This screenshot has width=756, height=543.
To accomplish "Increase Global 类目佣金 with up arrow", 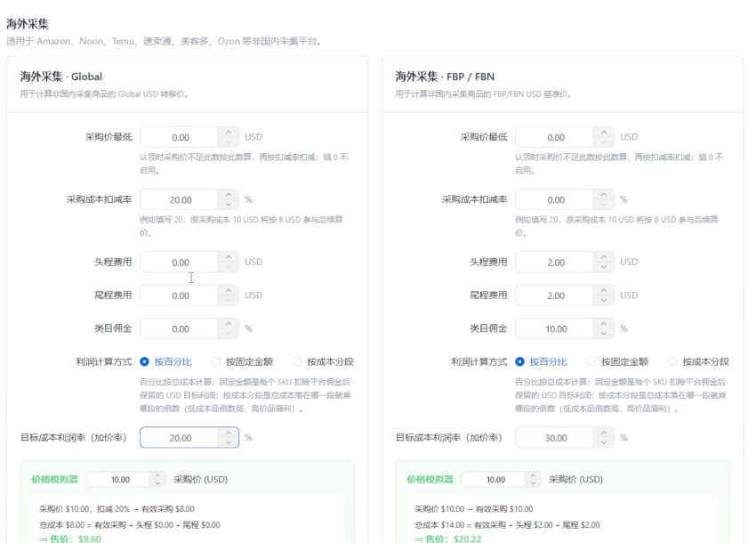I will [228, 323].
